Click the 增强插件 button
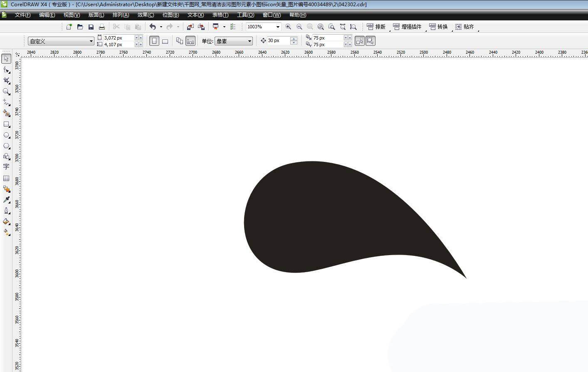Screen dimensions: 588x372 click(408, 27)
